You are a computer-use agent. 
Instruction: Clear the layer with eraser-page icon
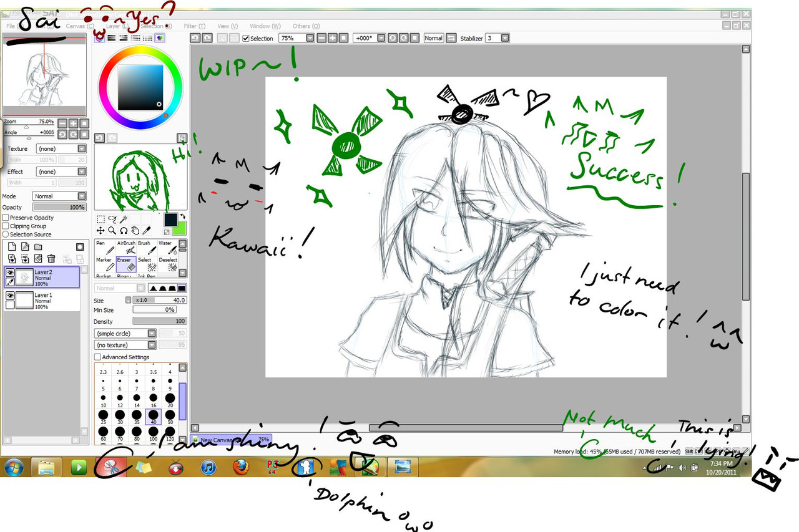(x=38, y=258)
